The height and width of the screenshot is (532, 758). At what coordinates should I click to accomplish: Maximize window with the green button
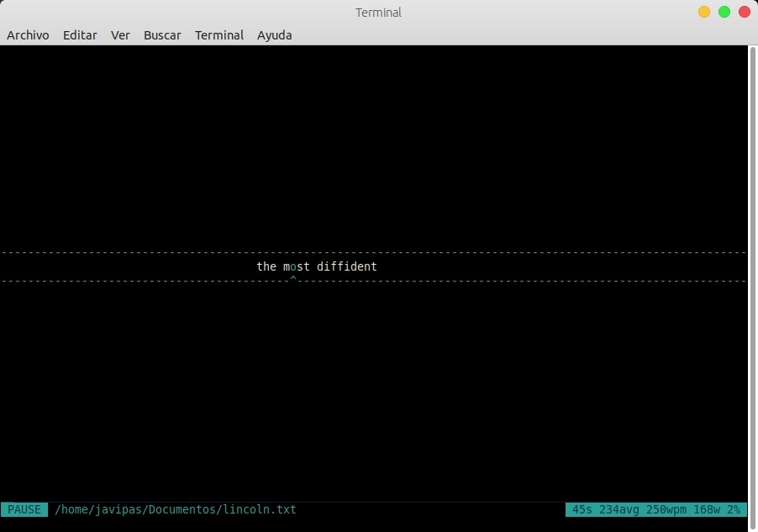tap(724, 12)
